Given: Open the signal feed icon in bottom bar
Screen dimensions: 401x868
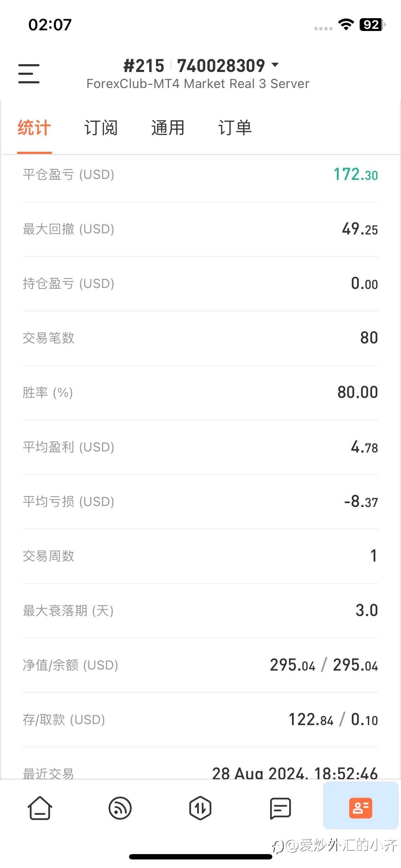Looking at the screenshot, I should (x=120, y=808).
